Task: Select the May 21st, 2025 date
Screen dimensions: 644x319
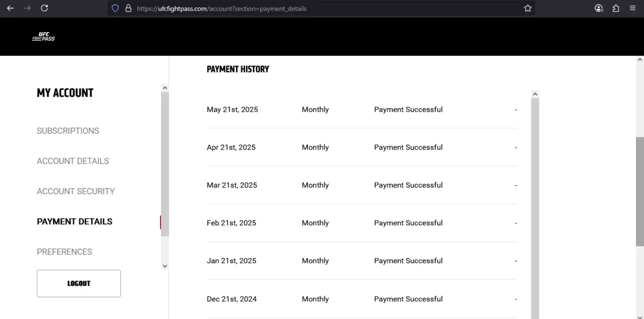Action: coord(232,110)
